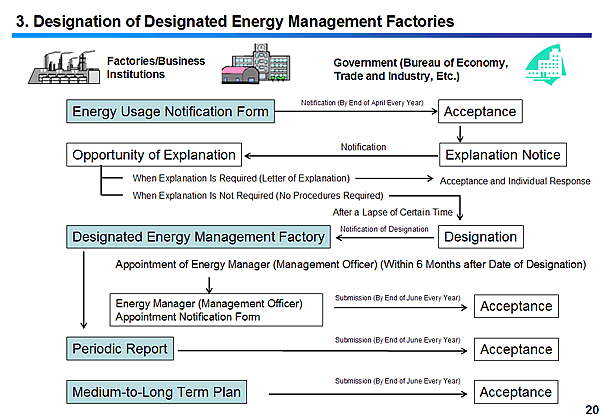Image resolution: width=600 pixels, height=415 pixels.
Task: Click the Acceptance box in the Periodic Report row
Action: 516,349
